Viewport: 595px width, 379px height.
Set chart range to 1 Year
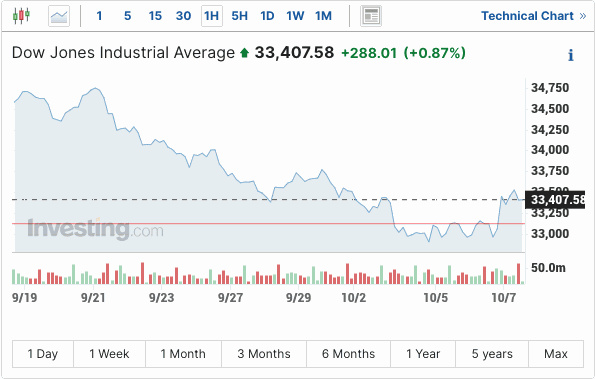click(423, 354)
